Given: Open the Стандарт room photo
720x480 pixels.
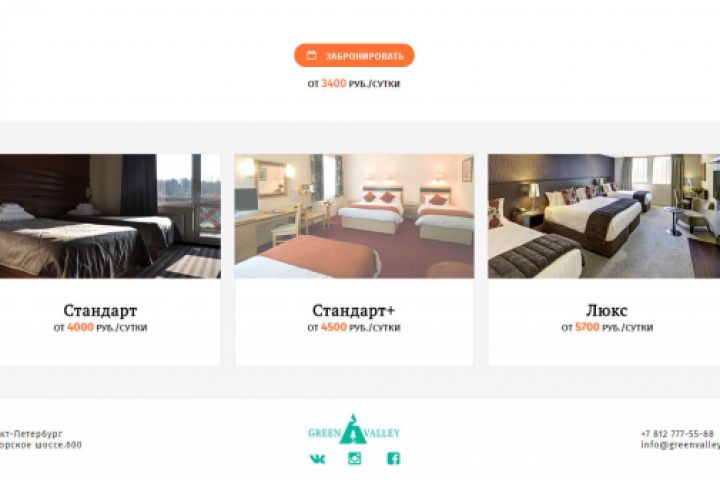Looking at the screenshot, I should pos(110,216).
